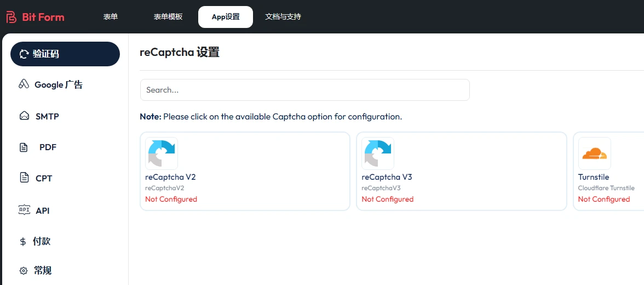
Task: Focus the Search... input field
Action: pyautogui.click(x=304, y=90)
